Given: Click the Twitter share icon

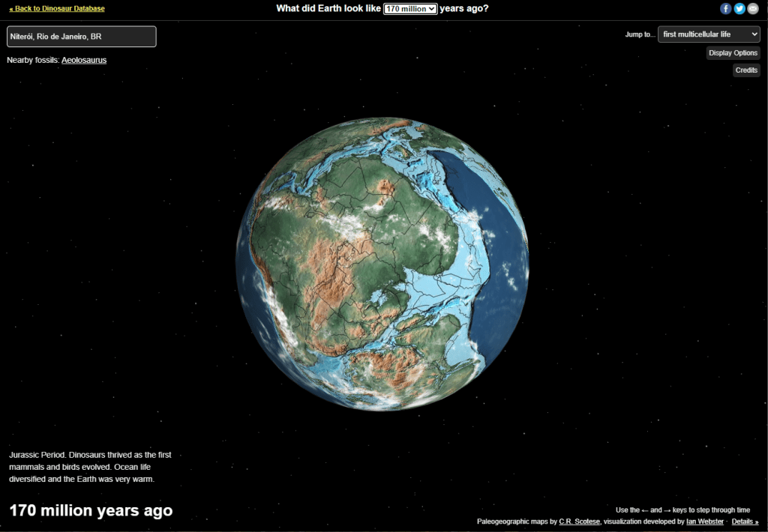Looking at the screenshot, I should [739, 9].
